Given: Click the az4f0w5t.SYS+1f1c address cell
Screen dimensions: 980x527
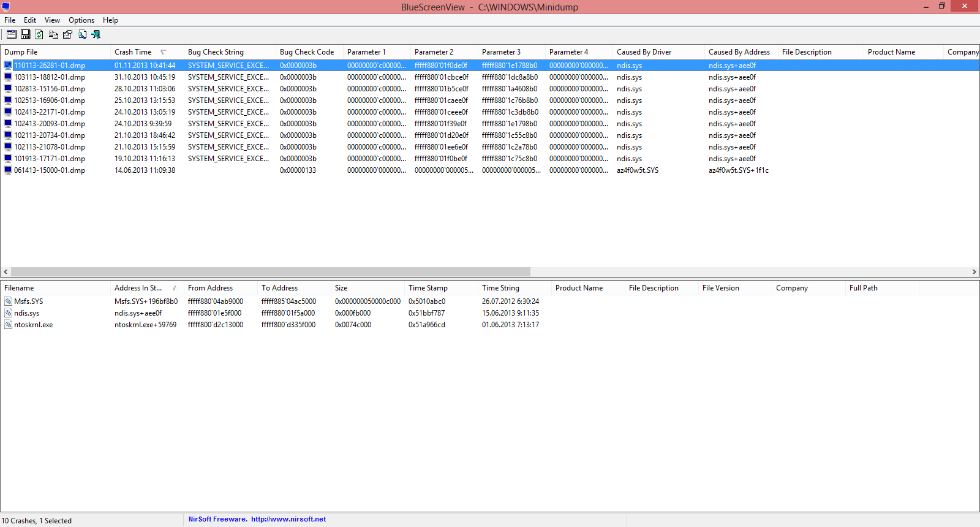Looking at the screenshot, I should (739, 170).
